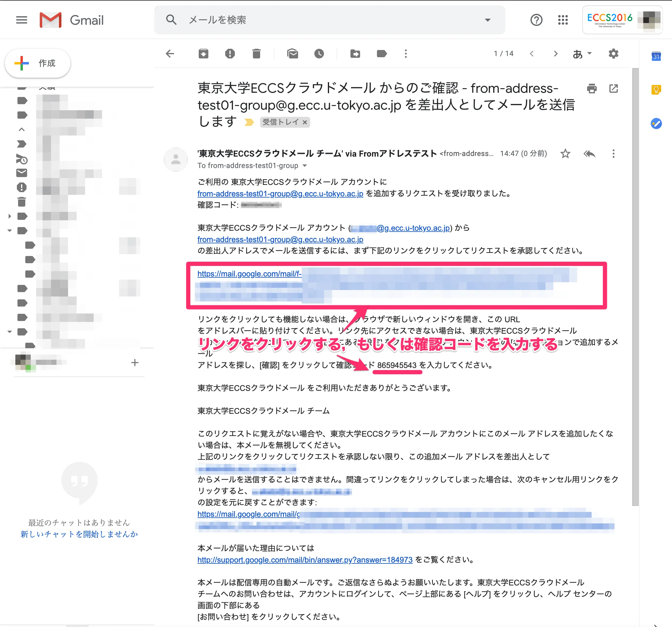Open search options dropdown in search bar
672x627 pixels.
point(487,20)
